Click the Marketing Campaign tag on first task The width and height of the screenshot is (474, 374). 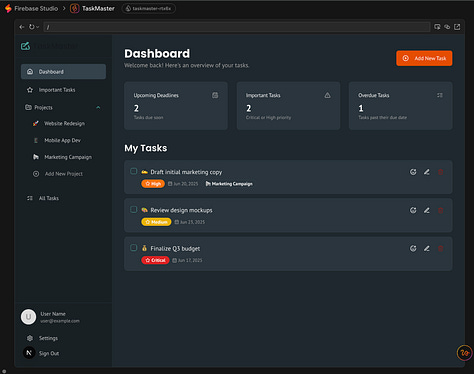click(x=229, y=184)
